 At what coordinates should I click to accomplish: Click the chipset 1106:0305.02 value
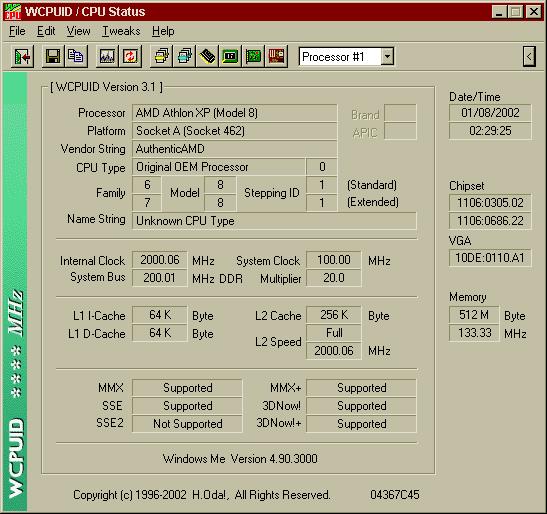tap(490, 203)
